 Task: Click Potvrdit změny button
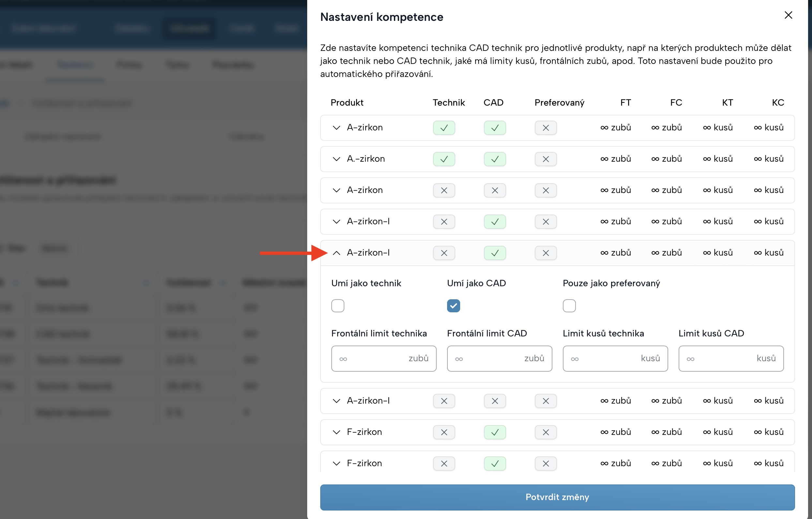click(557, 497)
